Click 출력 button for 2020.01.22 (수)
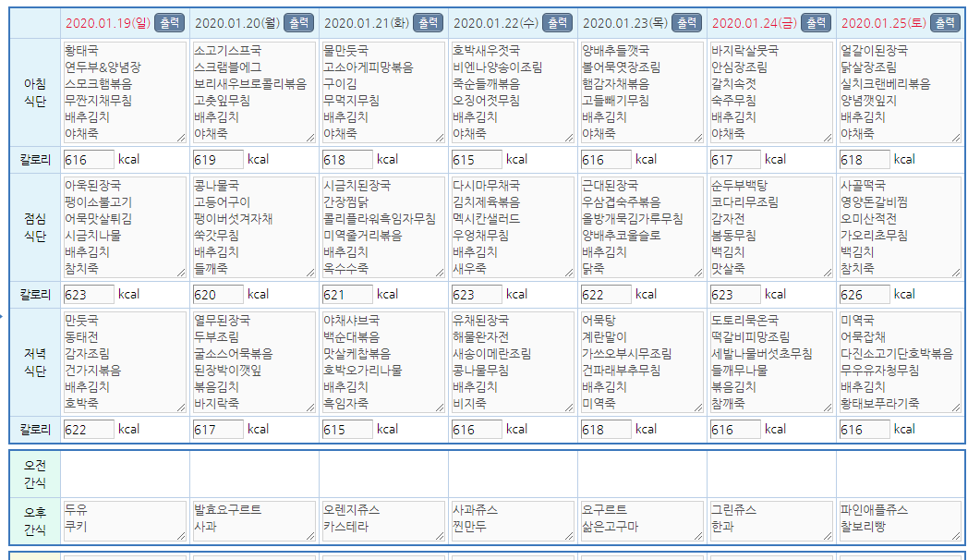 pos(556,22)
